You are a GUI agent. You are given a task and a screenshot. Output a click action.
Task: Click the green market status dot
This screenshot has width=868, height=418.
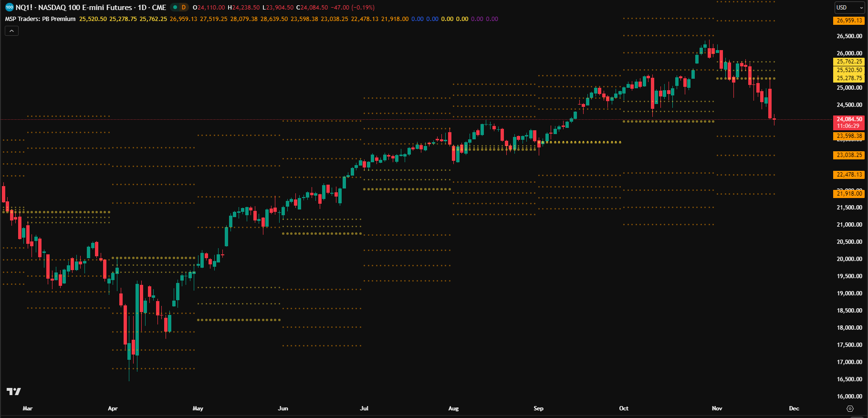[x=175, y=8]
